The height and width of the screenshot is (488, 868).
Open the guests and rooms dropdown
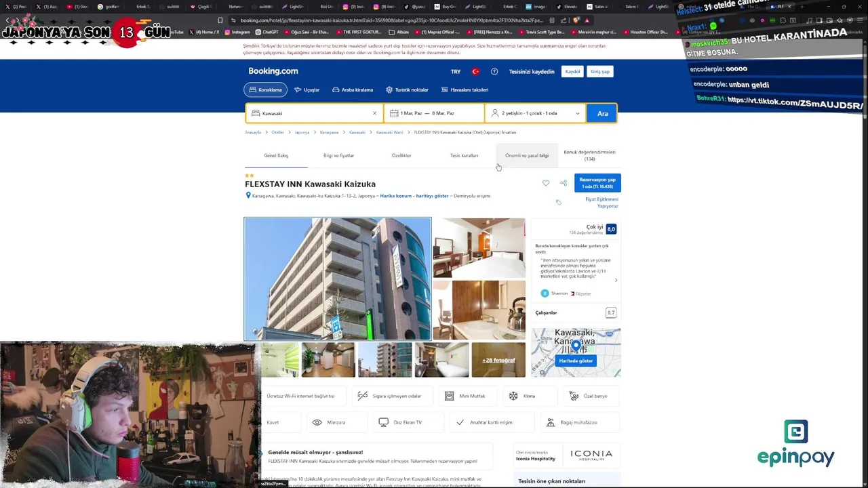[x=536, y=113]
